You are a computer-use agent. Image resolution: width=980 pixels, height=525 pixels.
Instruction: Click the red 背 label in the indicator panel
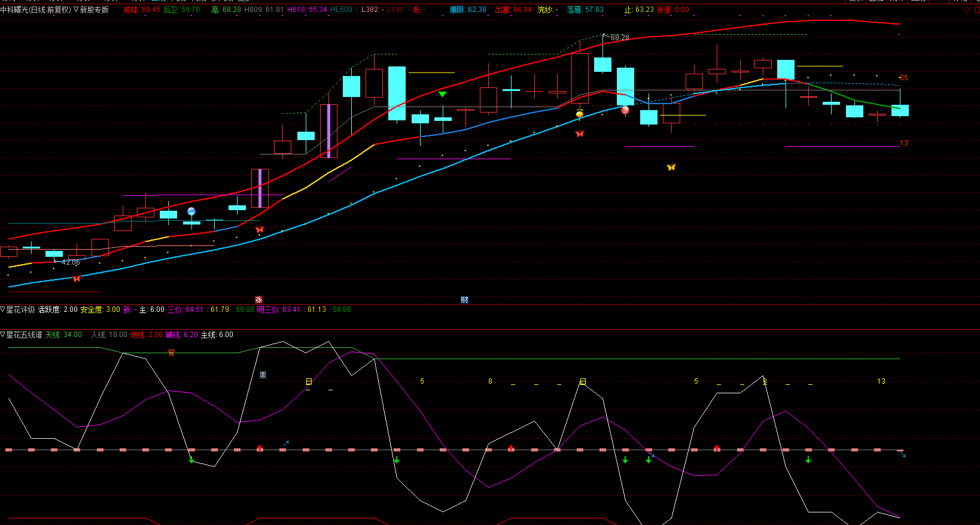[x=171, y=353]
